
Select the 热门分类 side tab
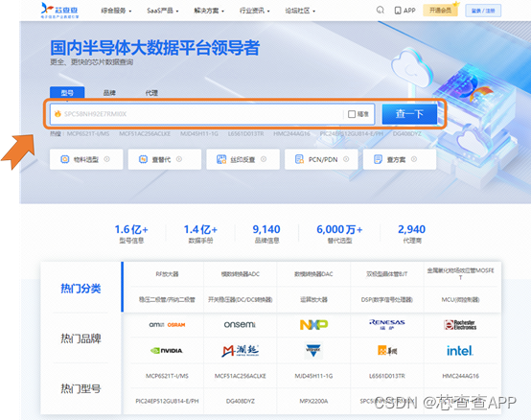tap(81, 289)
